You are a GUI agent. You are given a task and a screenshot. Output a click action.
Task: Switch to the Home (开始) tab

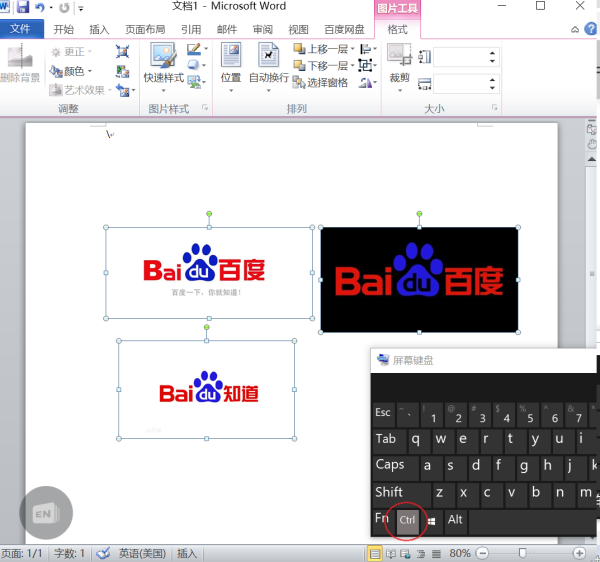point(63,29)
